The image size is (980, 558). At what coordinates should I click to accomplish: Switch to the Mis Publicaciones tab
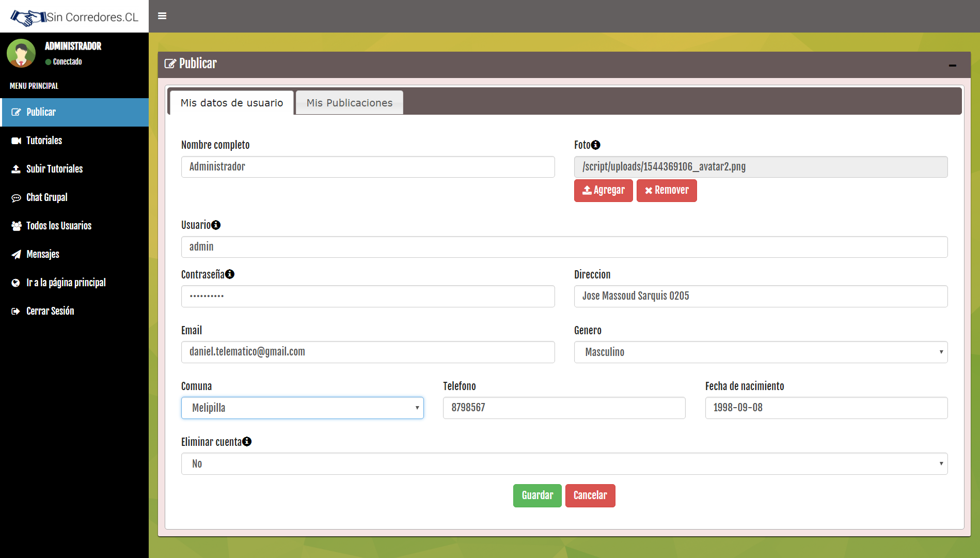tap(349, 103)
